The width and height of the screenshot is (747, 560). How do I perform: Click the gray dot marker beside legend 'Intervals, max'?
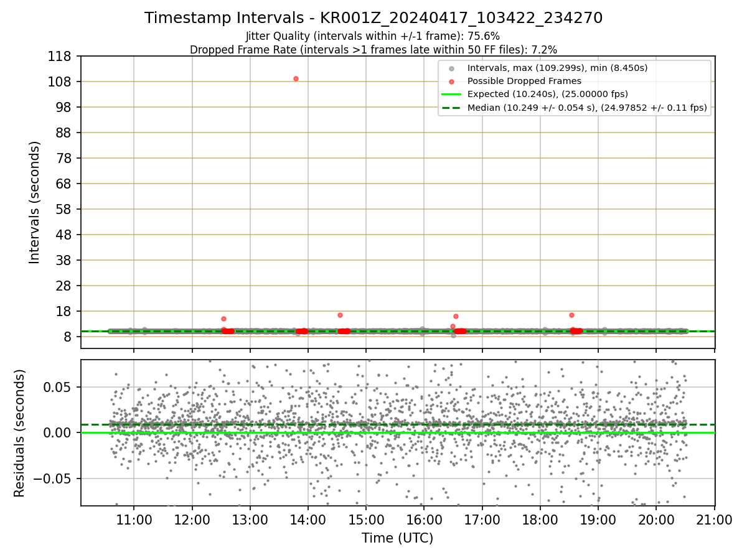[x=451, y=68]
